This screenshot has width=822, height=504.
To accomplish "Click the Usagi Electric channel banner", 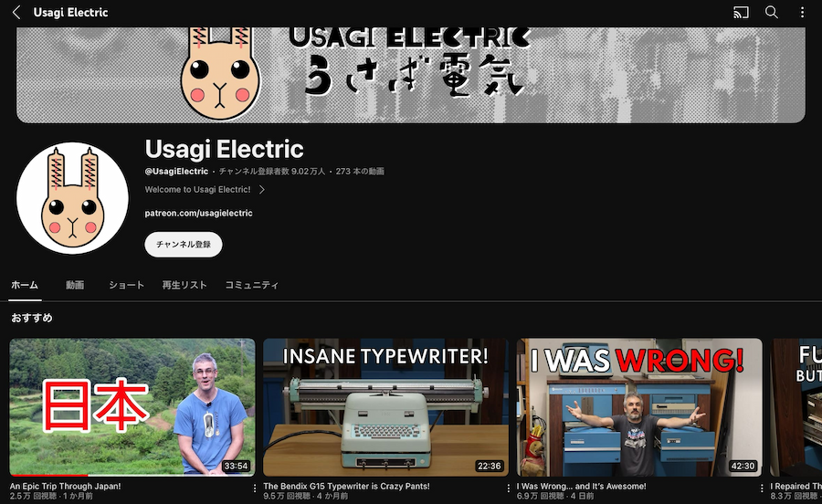I will pyautogui.click(x=410, y=75).
